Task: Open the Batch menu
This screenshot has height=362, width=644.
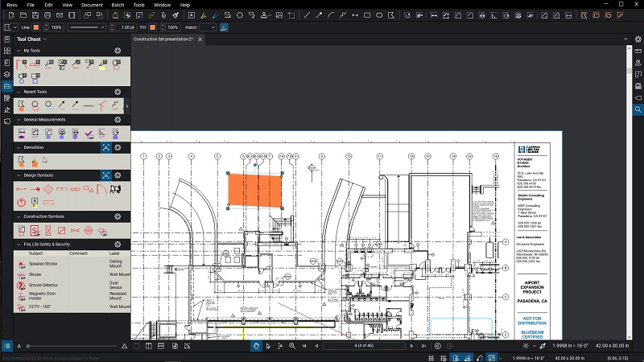Action: [118, 5]
